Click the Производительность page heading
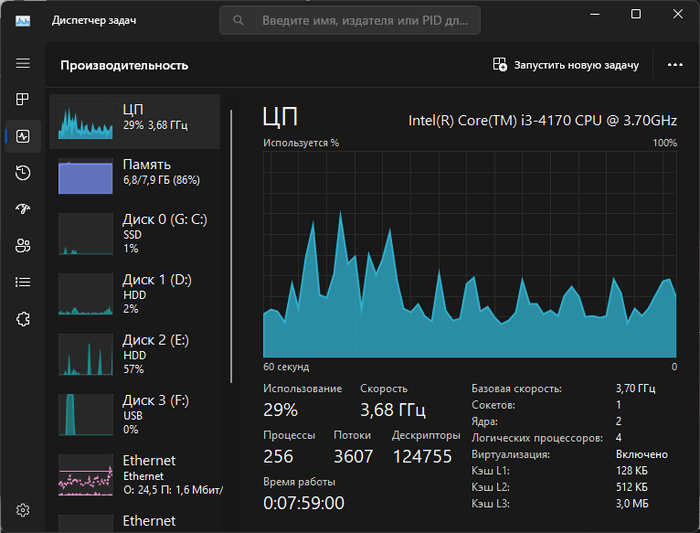This screenshot has width=700, height=533. [x=124, y=66]
